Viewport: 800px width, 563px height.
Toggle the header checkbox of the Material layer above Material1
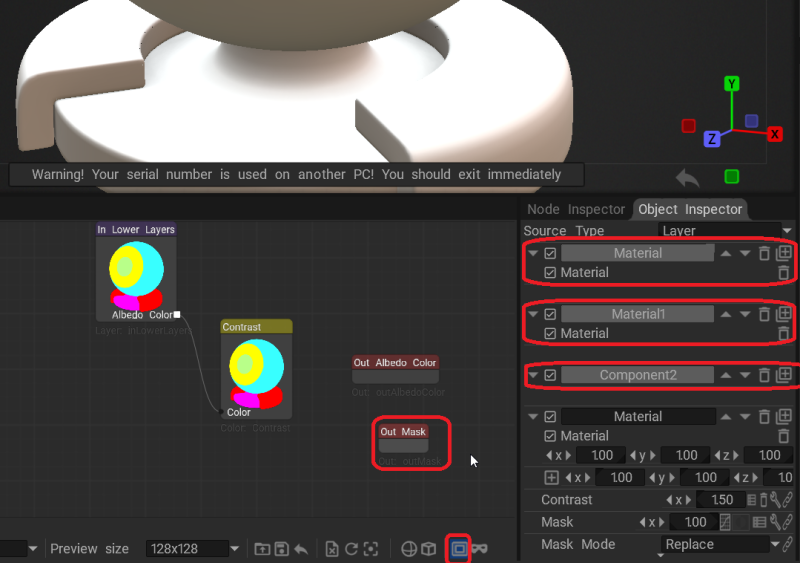tap(550, 253)
